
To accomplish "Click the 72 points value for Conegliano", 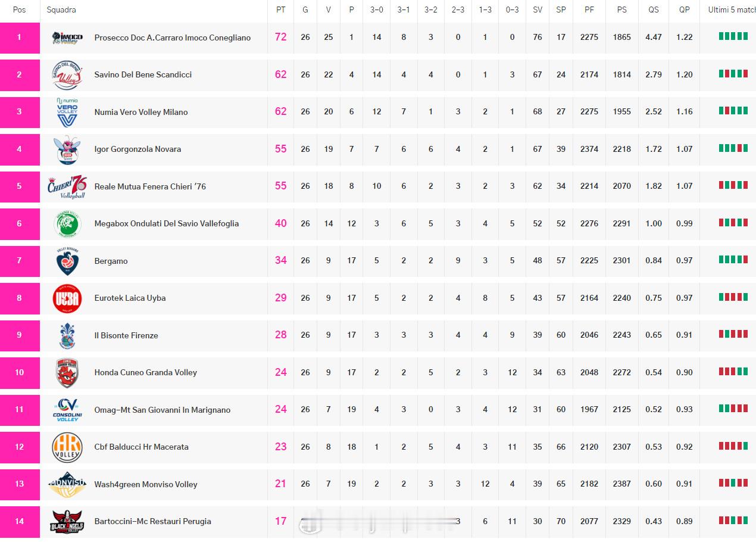I will (281, 37).
